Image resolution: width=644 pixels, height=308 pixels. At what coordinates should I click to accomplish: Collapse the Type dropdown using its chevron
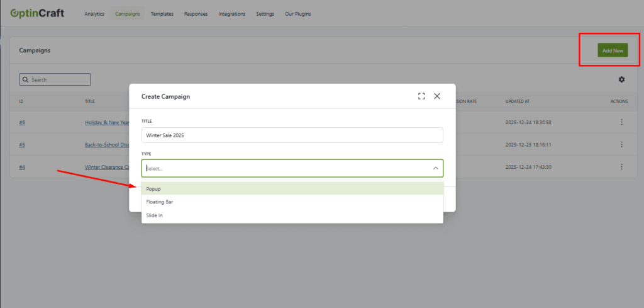click(x=435, y=168)
